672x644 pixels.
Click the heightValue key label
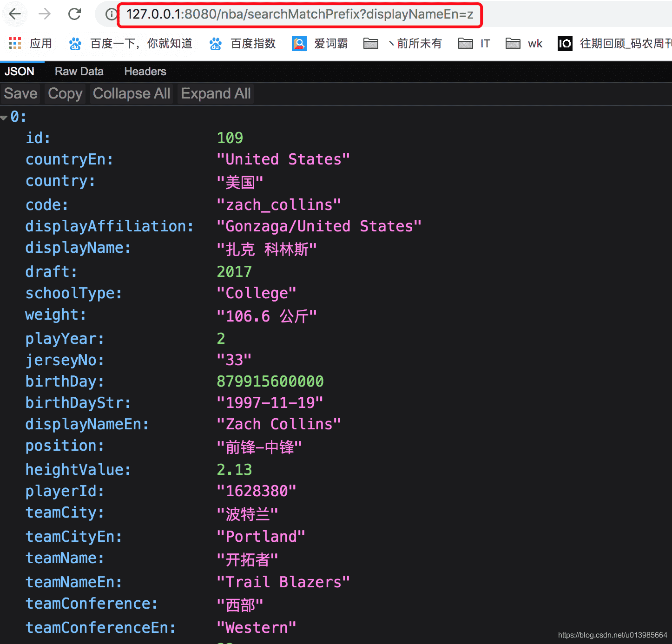coord(78,470)
